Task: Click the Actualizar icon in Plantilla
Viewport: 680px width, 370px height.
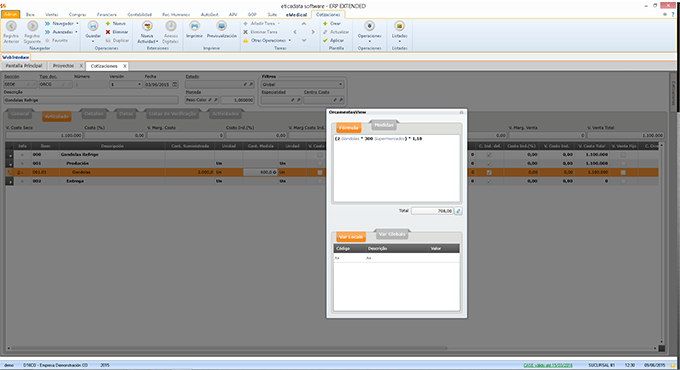Action: coord(325,32)
